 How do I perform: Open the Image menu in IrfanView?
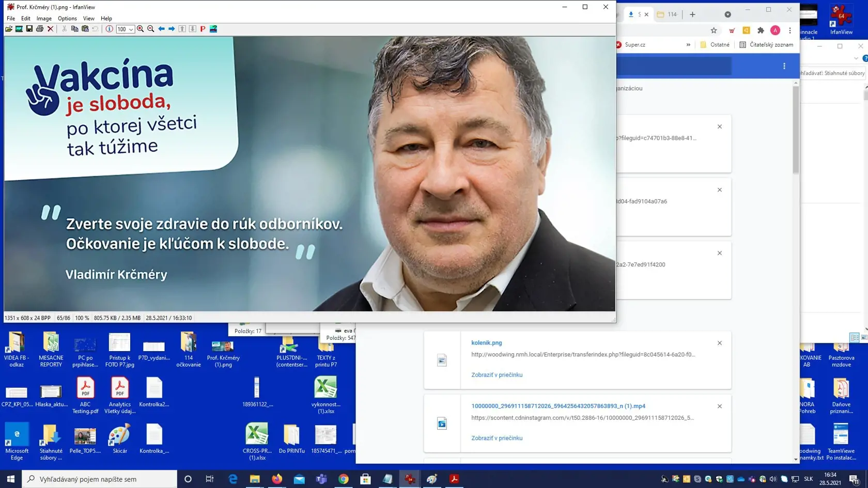44,19
